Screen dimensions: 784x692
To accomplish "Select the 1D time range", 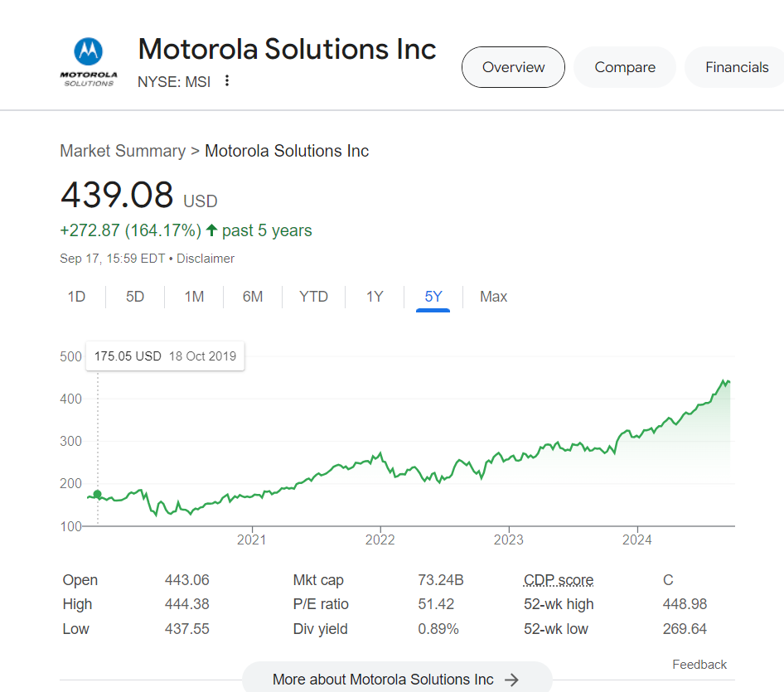I will pyautogui.click(x=76, y=297).
